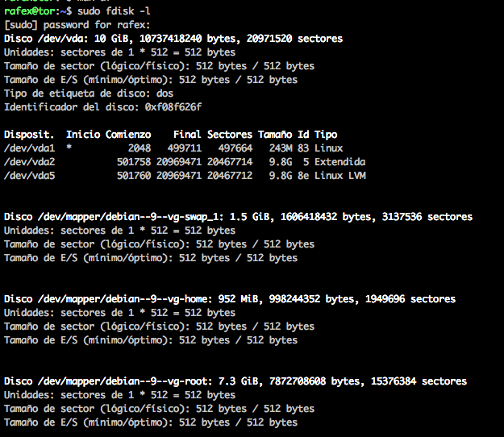Click the debian--9--vg-root disk line

point(235,381)
